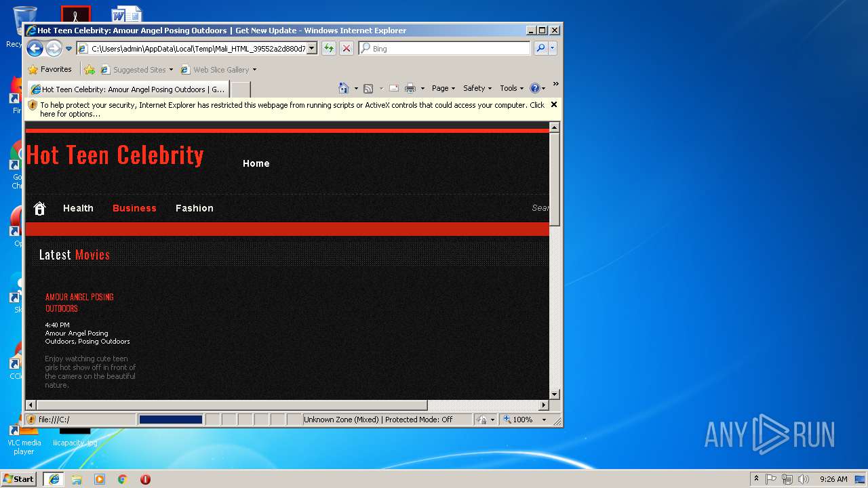
Task: Click the Action Center flag tray icon
Action: tap(771, 479)
